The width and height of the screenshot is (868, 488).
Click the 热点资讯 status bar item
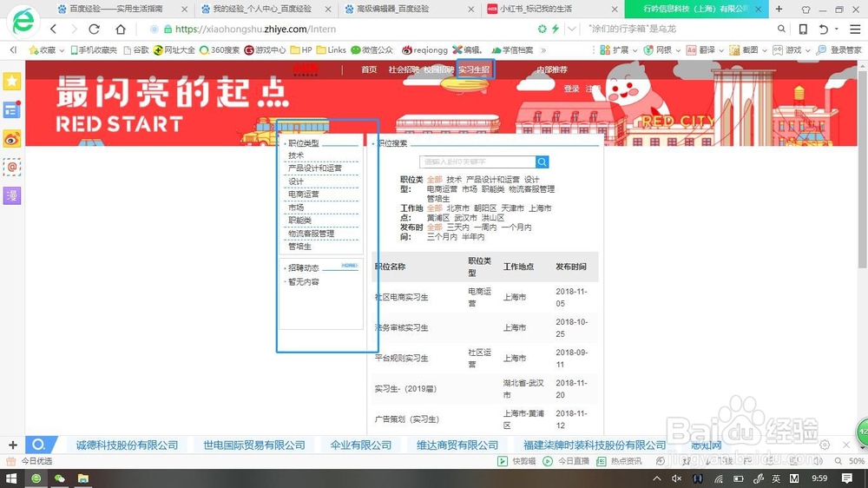(619, 461)
